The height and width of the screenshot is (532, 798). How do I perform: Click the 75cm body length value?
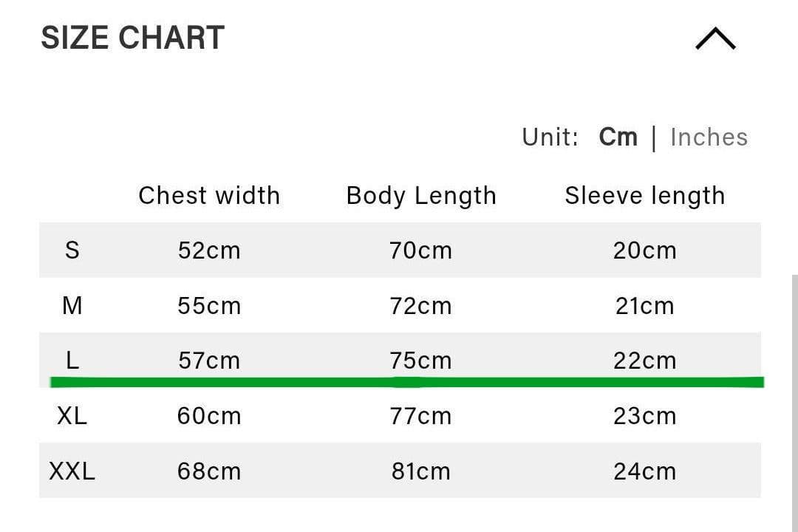pyautogui.click(x=420, y=361)
